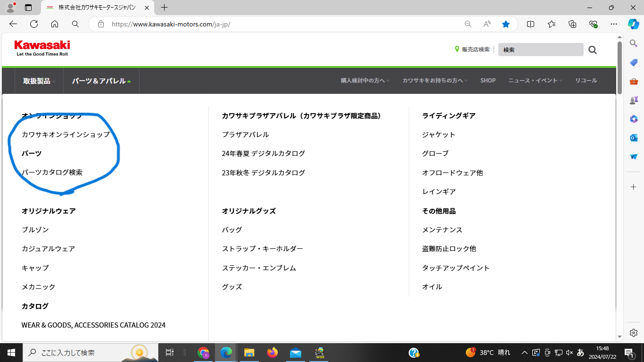Open sidebar settings gear
The width and height of the screenshot is (644, 362).
pyautogui.click(x=634, y=333)
